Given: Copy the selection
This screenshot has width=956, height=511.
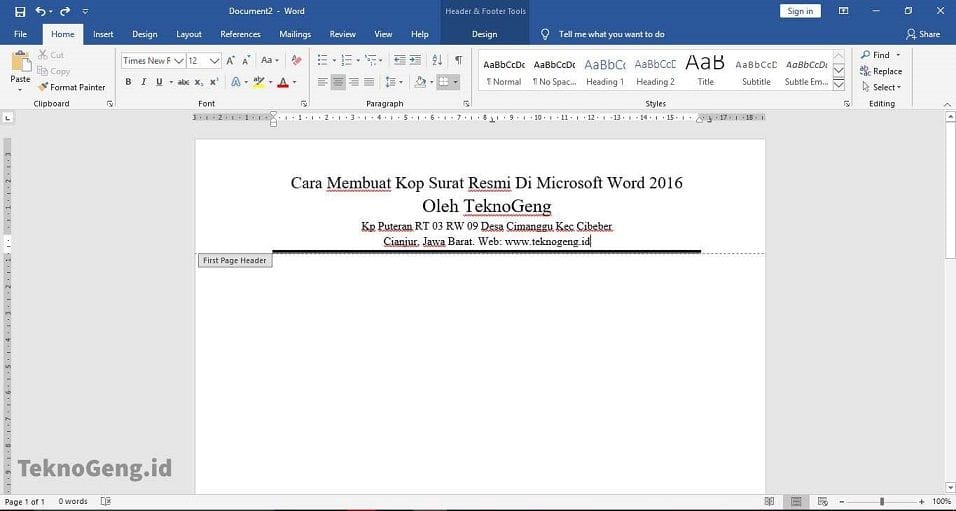Looking at the screenshot, I should [54, 71].
